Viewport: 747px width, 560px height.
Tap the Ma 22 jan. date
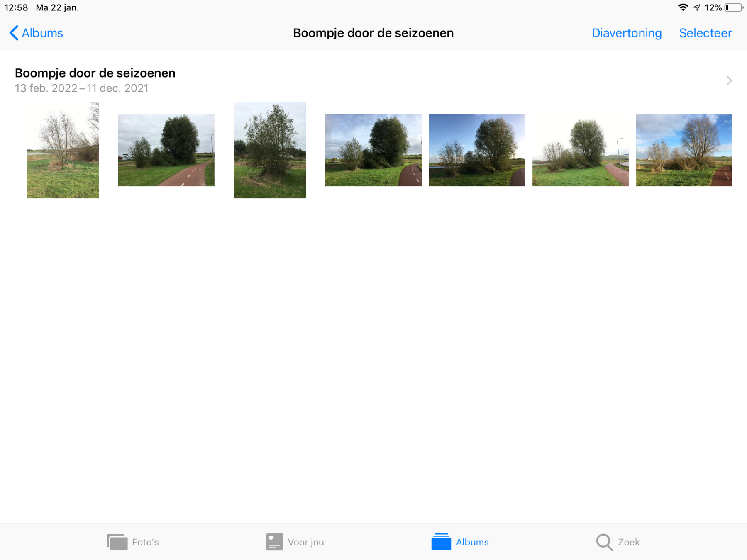[x=57, y=7]
